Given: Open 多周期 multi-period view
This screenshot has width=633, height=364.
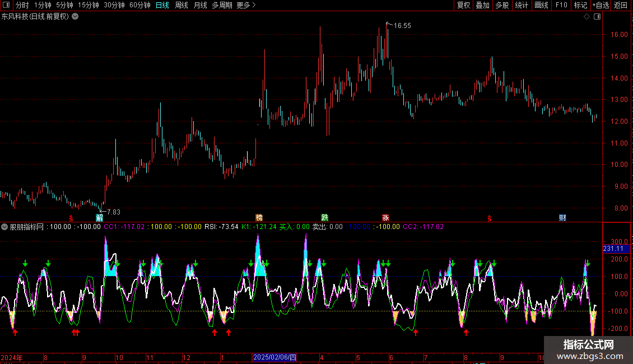Looking at the screenshot, I should click(x=222, y=5).
